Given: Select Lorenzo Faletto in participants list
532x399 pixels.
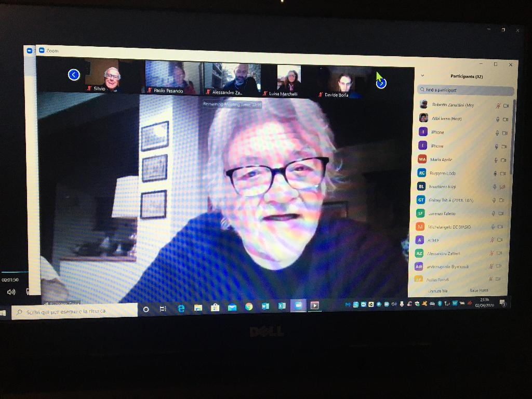Looking at the screenshot, I should 460,214.
